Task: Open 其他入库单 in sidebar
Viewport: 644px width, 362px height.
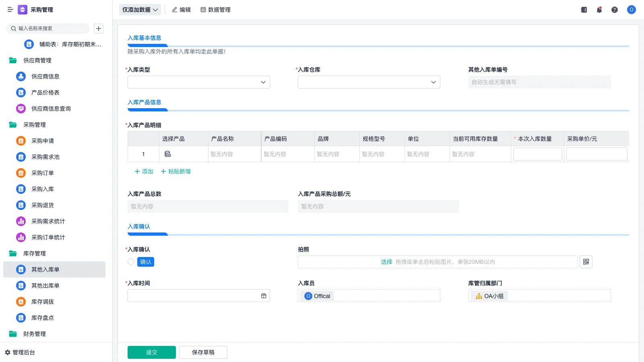Action: click(x=54, y=269)
